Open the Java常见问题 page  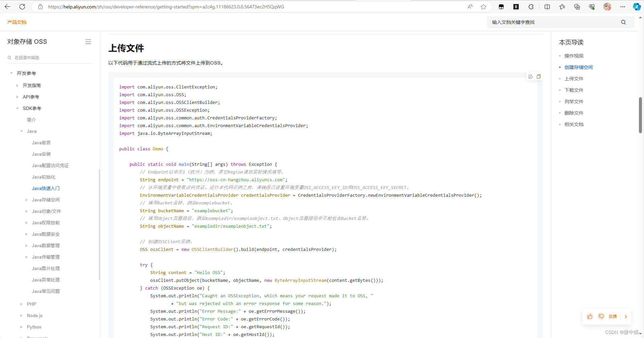46,291
